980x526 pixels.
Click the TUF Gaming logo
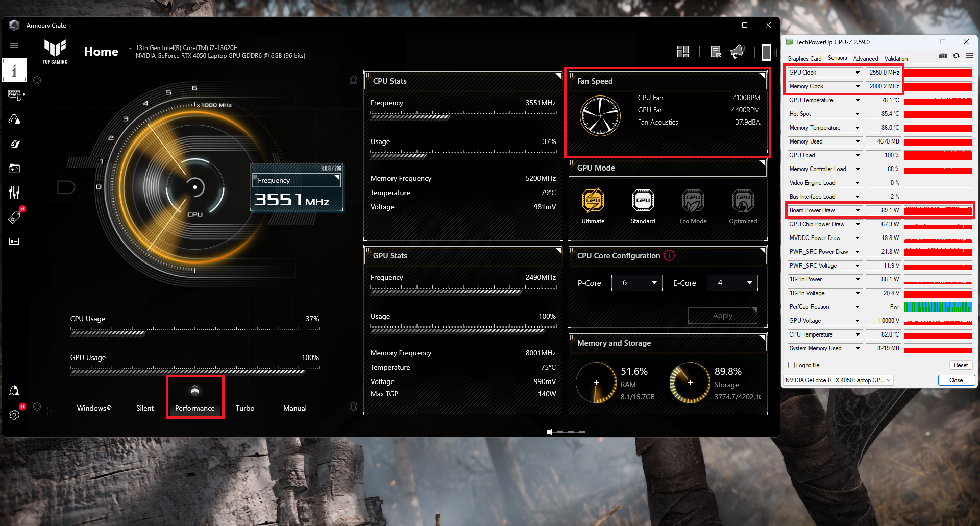[55, 52]
